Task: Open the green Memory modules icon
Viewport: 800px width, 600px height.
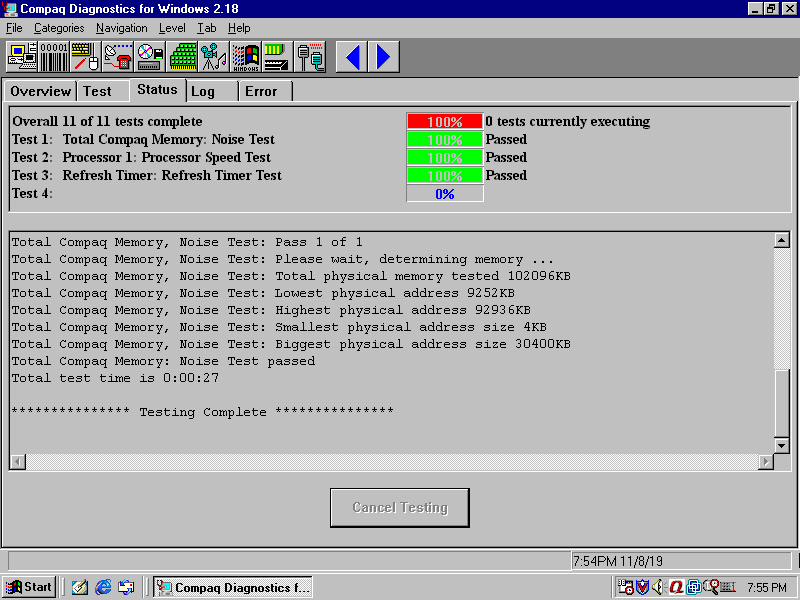Action: [x=182, y=57]
